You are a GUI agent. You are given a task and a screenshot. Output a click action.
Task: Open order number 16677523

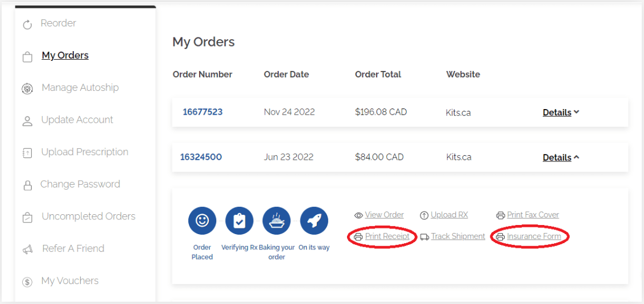203,112
